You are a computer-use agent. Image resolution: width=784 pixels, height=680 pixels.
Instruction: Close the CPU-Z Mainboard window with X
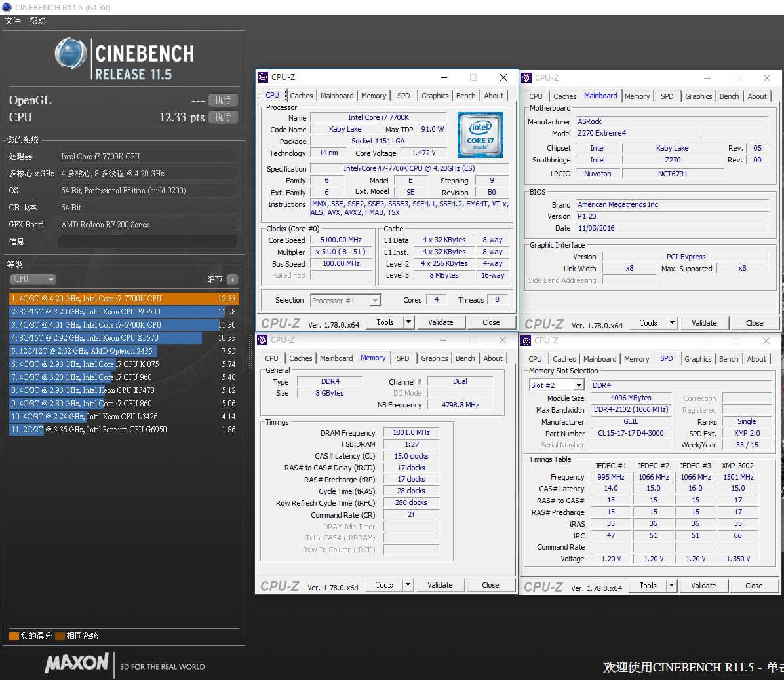pyautogui.click(x=766, y=77)
